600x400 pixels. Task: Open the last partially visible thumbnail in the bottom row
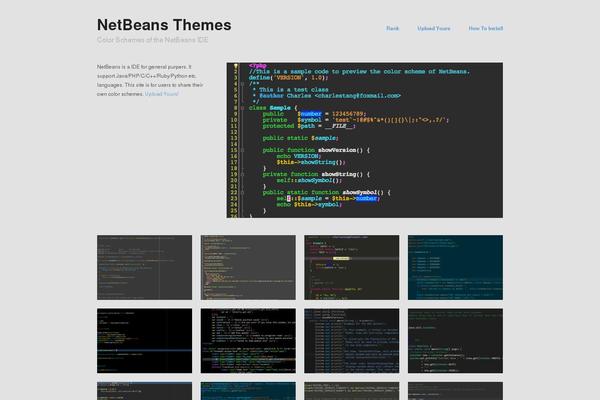click(455, 391)
